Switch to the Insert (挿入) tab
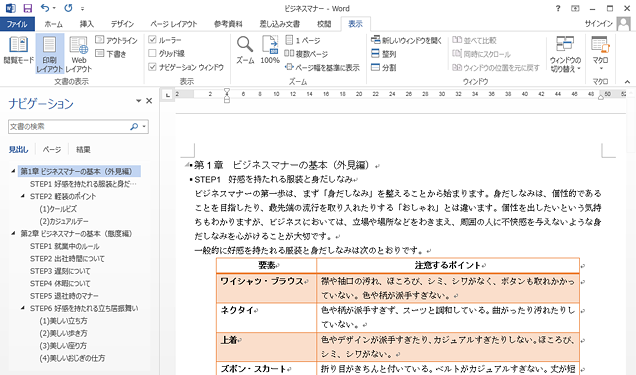The width and height of the screenshot is (636, 375). pos(86,24)
